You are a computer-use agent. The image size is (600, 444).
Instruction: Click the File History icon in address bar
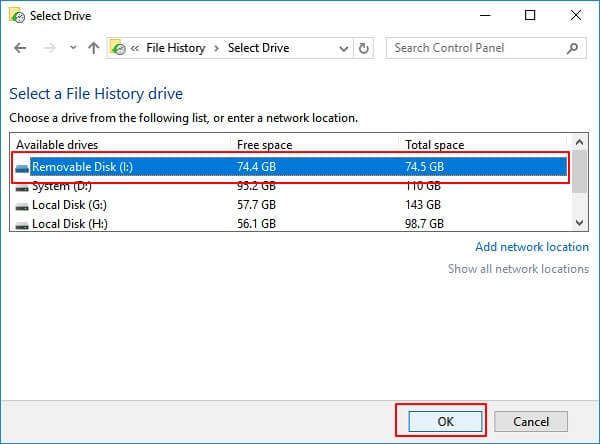click(x=119, y=48)
